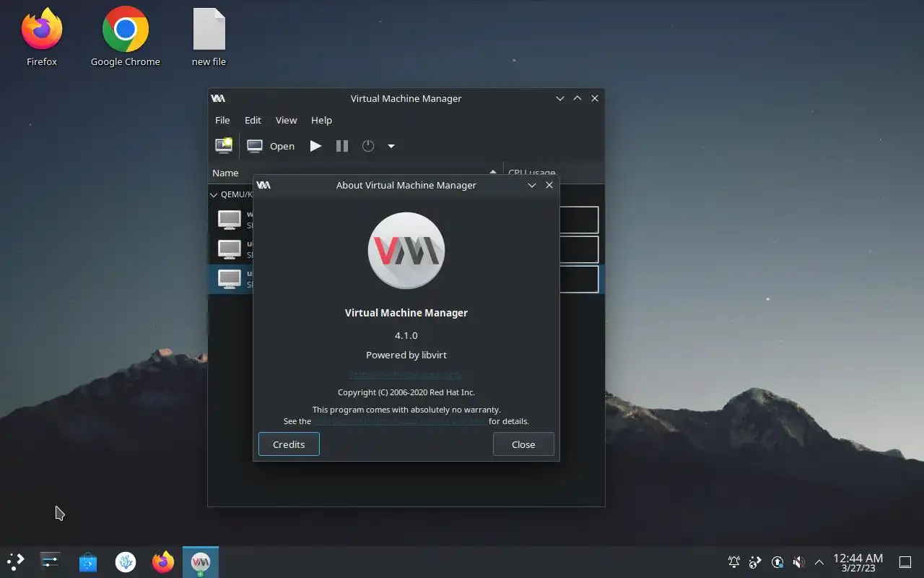Open the virt-manager website link
Viewport: 924px width, 578px height.
pyautogui.click(x=405, y=375)
